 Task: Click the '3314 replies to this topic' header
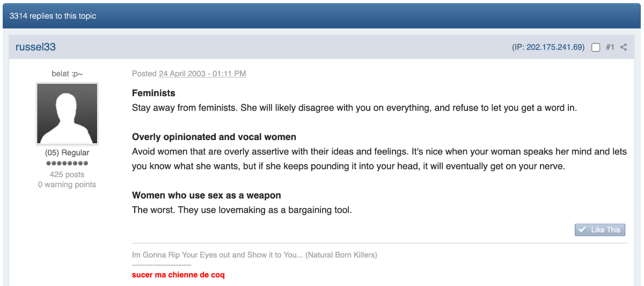coord(53,16)
